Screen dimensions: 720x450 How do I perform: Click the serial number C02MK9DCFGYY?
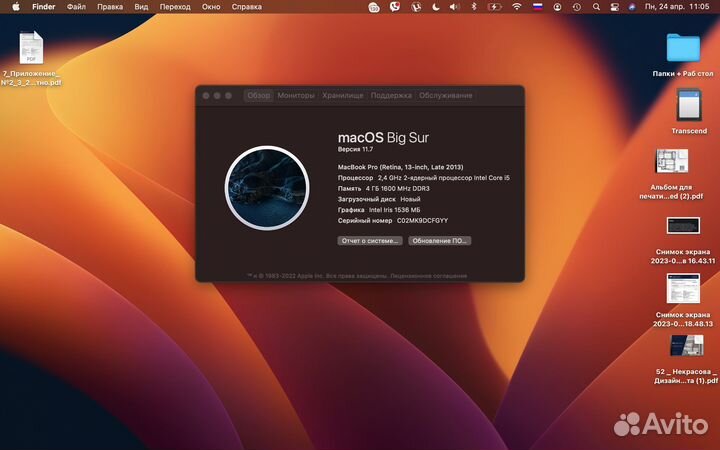point(422,220)
